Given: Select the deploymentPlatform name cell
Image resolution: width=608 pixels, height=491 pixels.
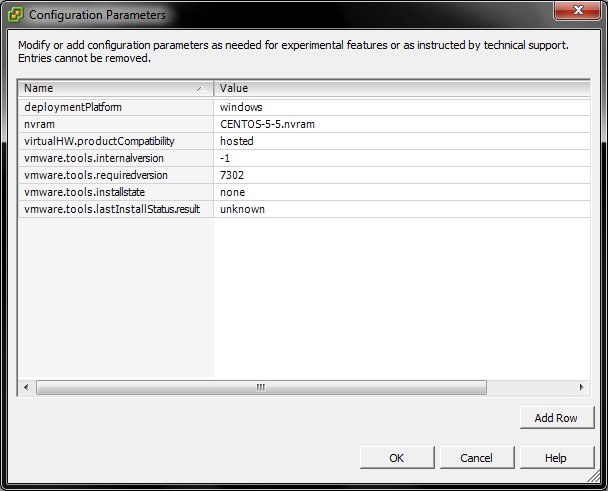Looking at the screenshot, I should point(116,107).
